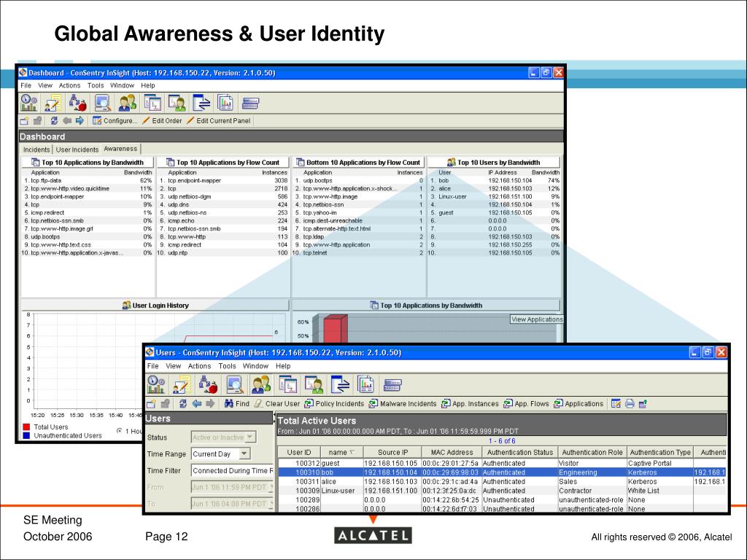Switch to the Incidents tab
This screenshot has height=560, width=747.
pos(36,149)
